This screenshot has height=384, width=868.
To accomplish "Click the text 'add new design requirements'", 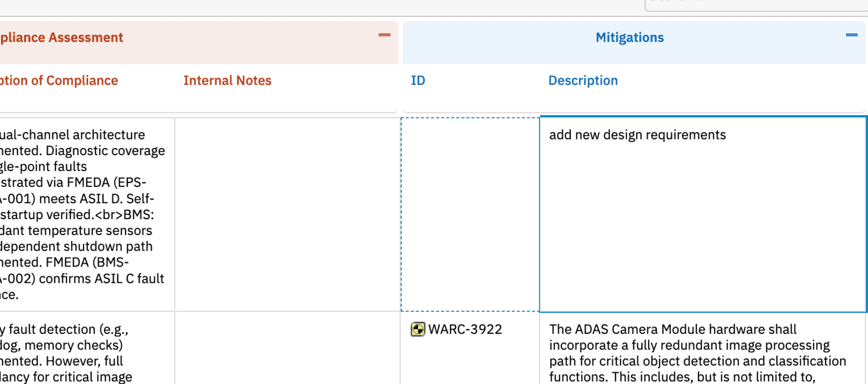I will point(637,135).
